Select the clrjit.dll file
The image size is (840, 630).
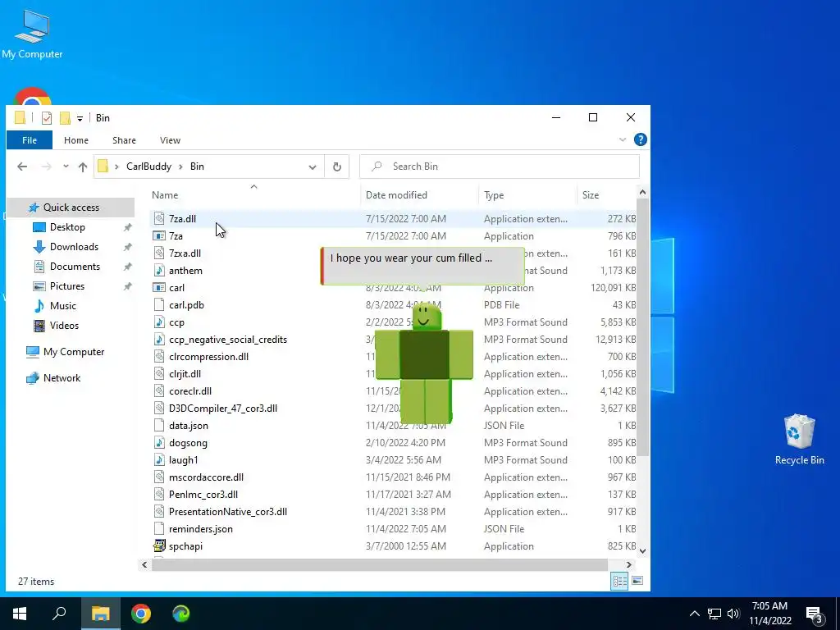point(185,374)
